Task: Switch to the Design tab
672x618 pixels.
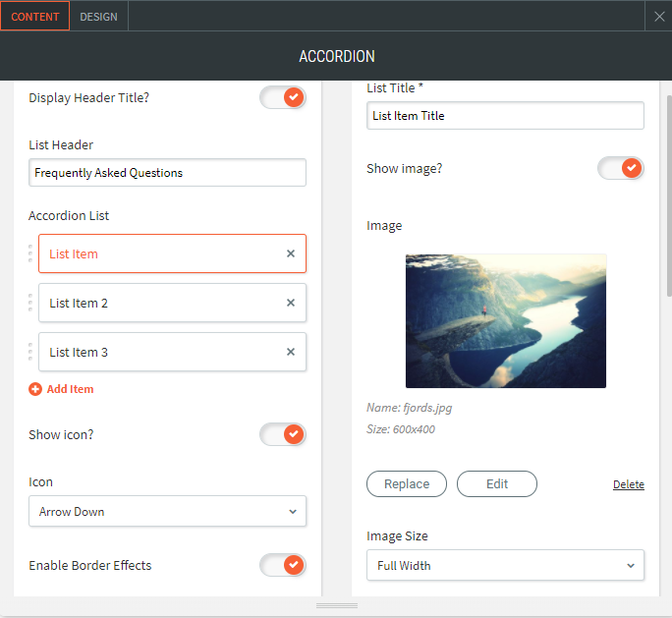Action: (98, 17)
